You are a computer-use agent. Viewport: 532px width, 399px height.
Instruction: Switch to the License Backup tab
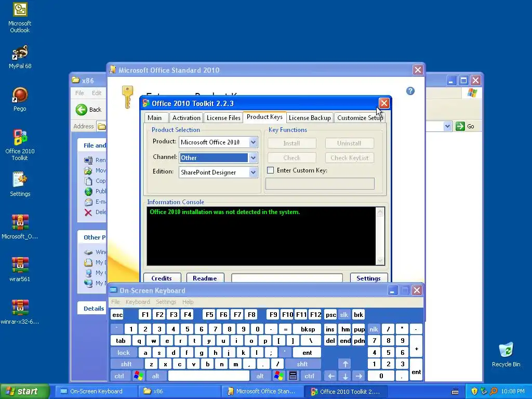coord(310,118)
